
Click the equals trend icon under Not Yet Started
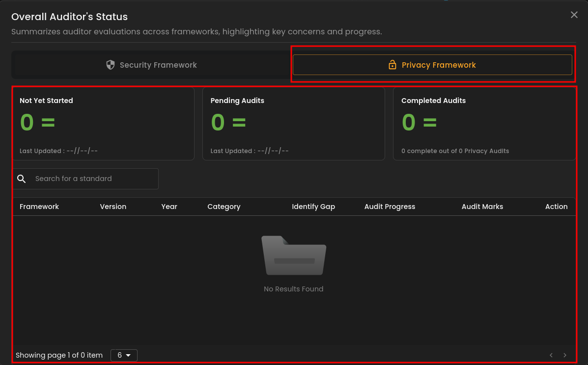(x=48, y=122)
